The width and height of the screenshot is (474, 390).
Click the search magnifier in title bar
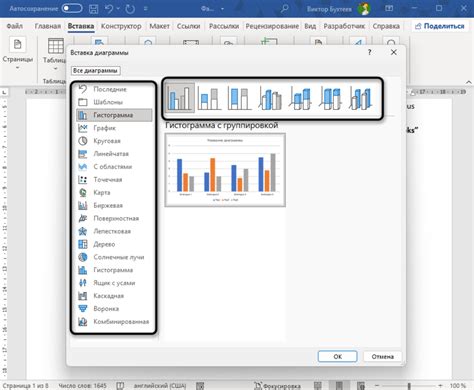click(x=284, y=8)
